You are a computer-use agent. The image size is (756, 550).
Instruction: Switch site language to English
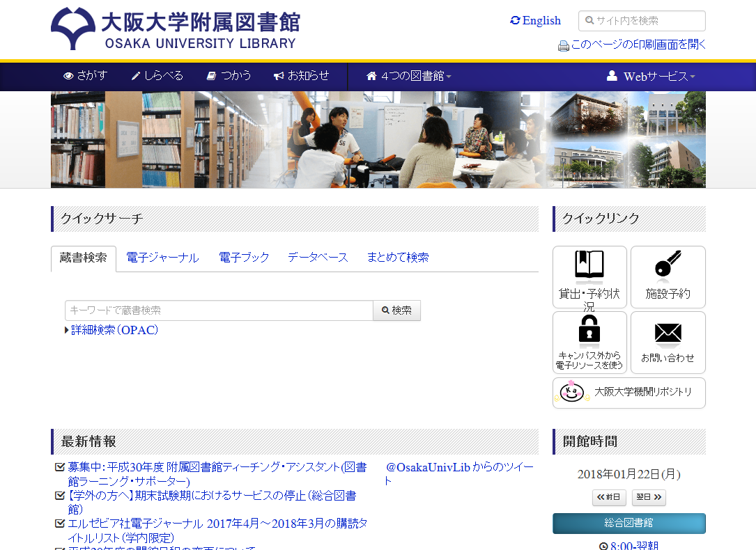pos(535,21)
